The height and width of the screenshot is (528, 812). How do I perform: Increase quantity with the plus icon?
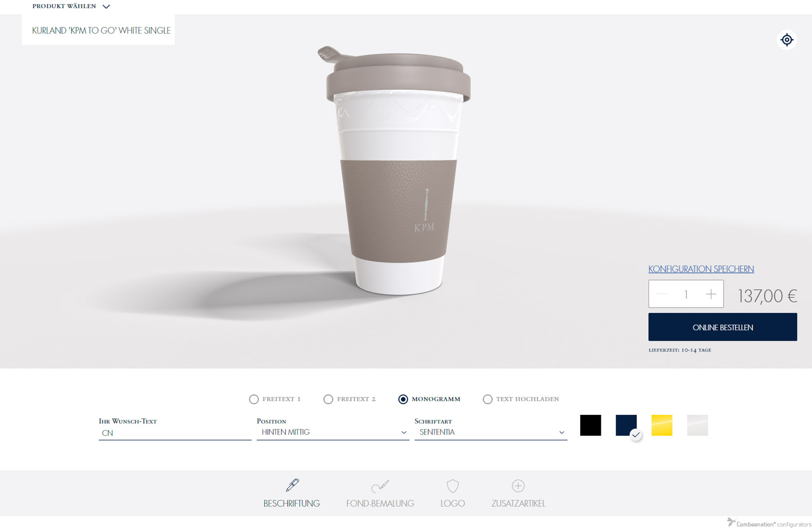[710, 294]
